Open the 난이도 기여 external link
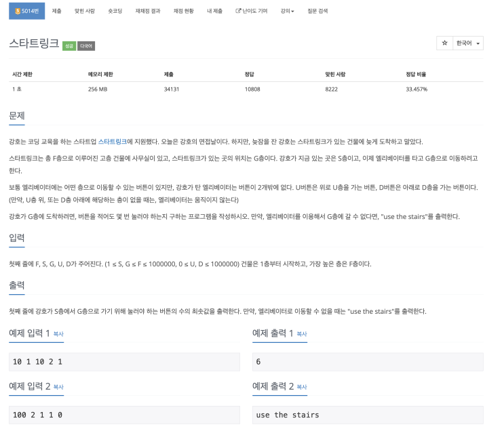Viewport: 504px width, 431px height. tap(252, 11)
